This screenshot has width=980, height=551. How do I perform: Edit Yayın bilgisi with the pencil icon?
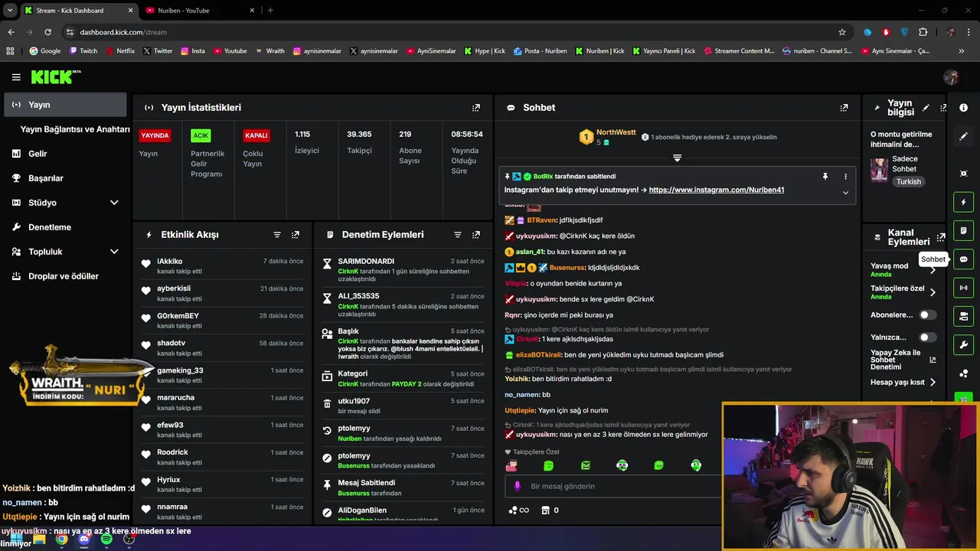[926, 108]
